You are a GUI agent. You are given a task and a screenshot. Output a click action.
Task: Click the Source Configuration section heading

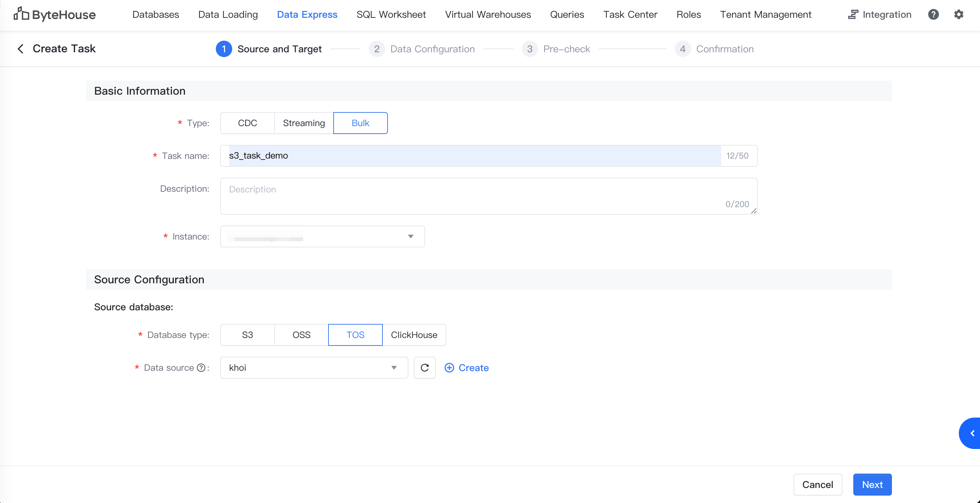click(x=149, y=280)
